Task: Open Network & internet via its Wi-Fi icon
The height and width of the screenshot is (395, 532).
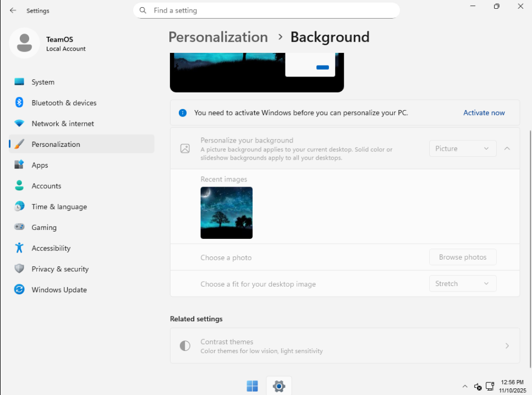Action: pyautogui.click(x=19, y=124)
